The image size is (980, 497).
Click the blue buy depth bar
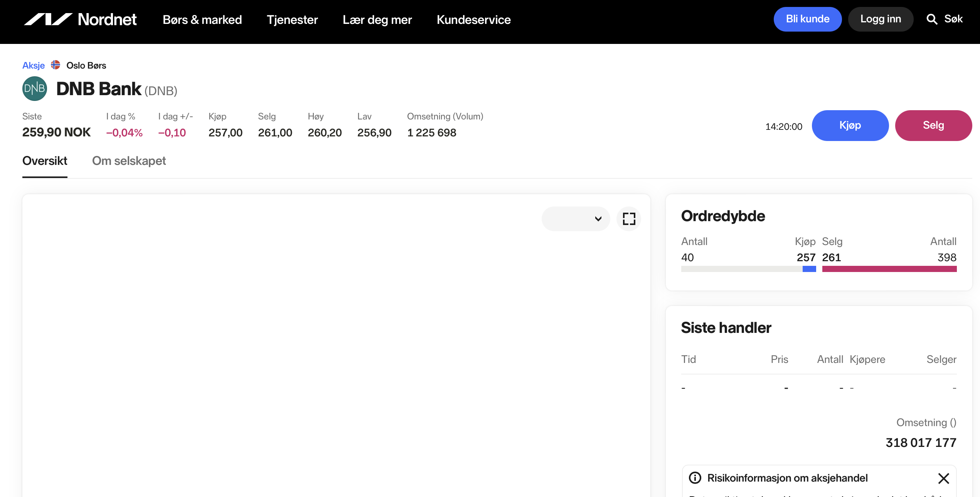[x=809, y=269]
